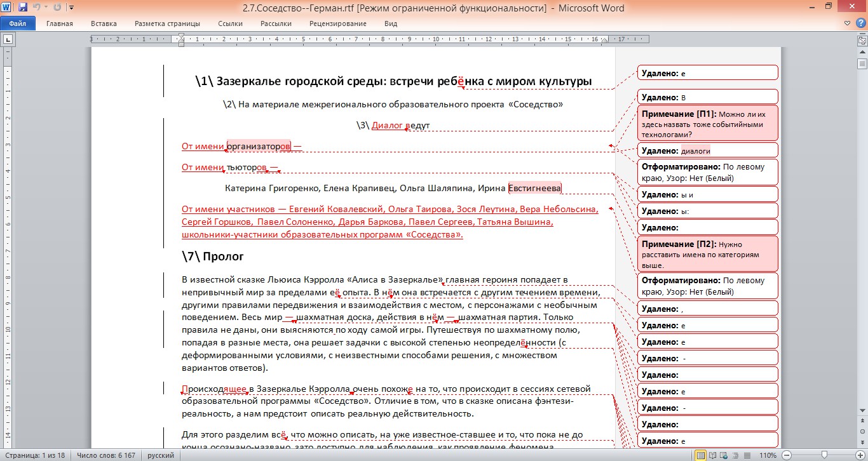Open the Разметка страницы tab

(167, 23)
